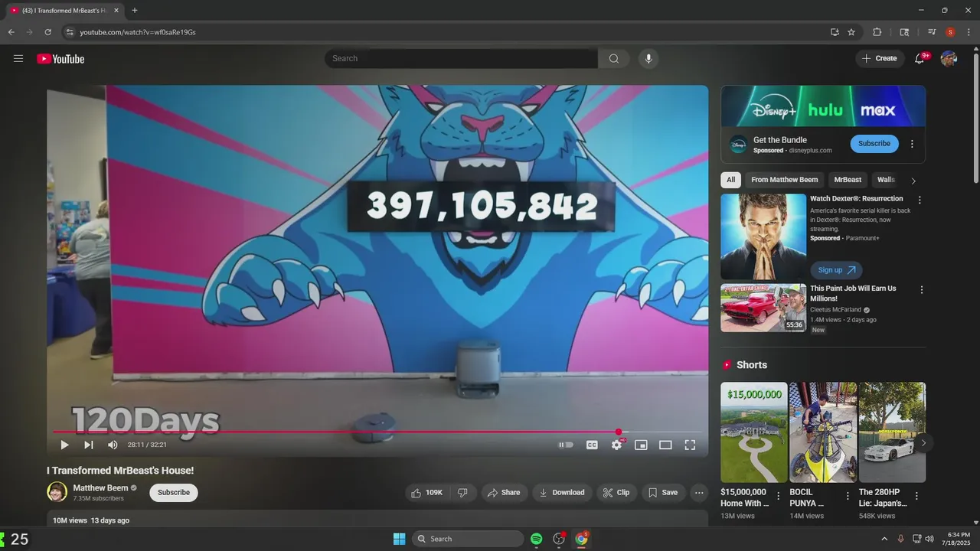Subscribe to Matthew Beem channel

pos(174,493)
